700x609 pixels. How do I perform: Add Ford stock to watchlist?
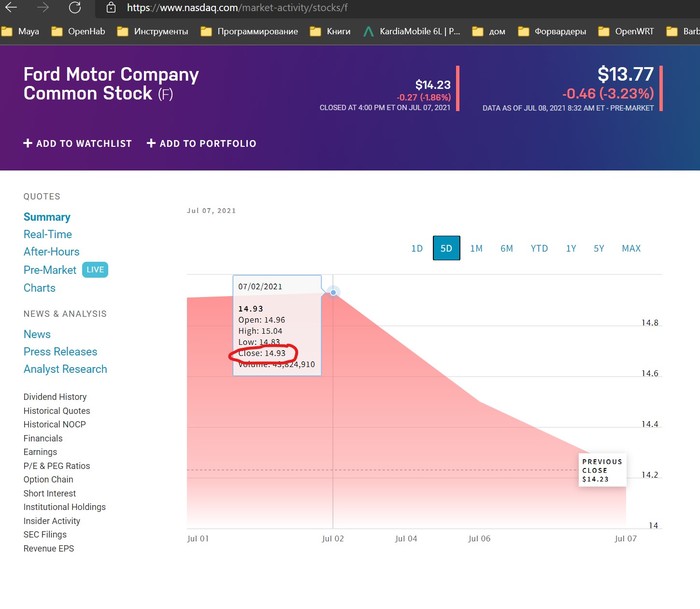(x=78, y=144)
